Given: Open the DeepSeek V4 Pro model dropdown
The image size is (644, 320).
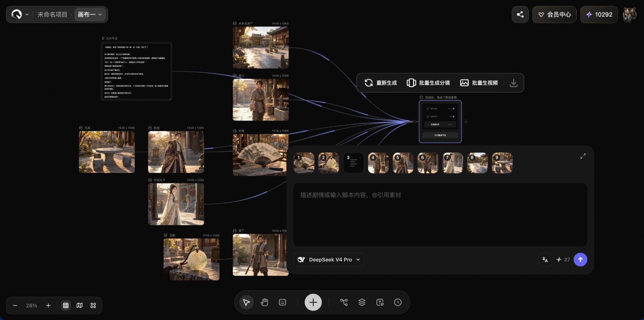Looking at the screenshot, I should pyautogui.click(x=329, y=260).
